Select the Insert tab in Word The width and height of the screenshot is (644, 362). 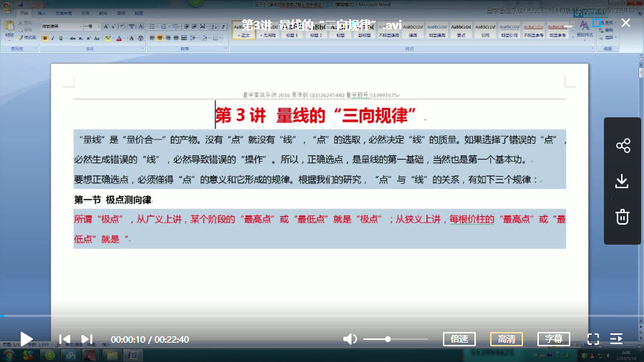(42, 14)
